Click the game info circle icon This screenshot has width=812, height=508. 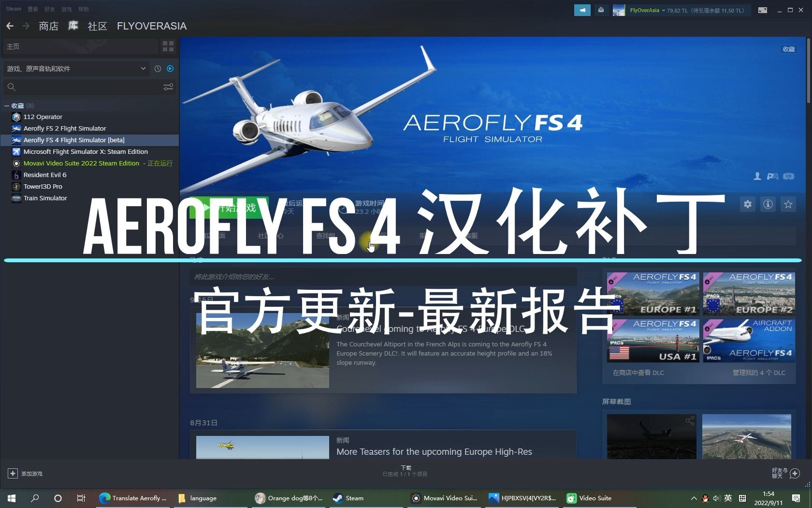coord(768,204)
